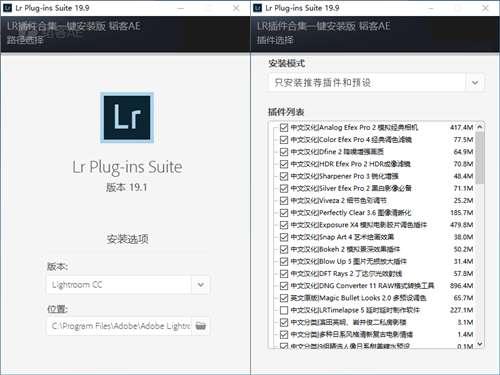Minimize the right installer window
Viewport: 500px width, 375px height.
(x=430, y=8)
